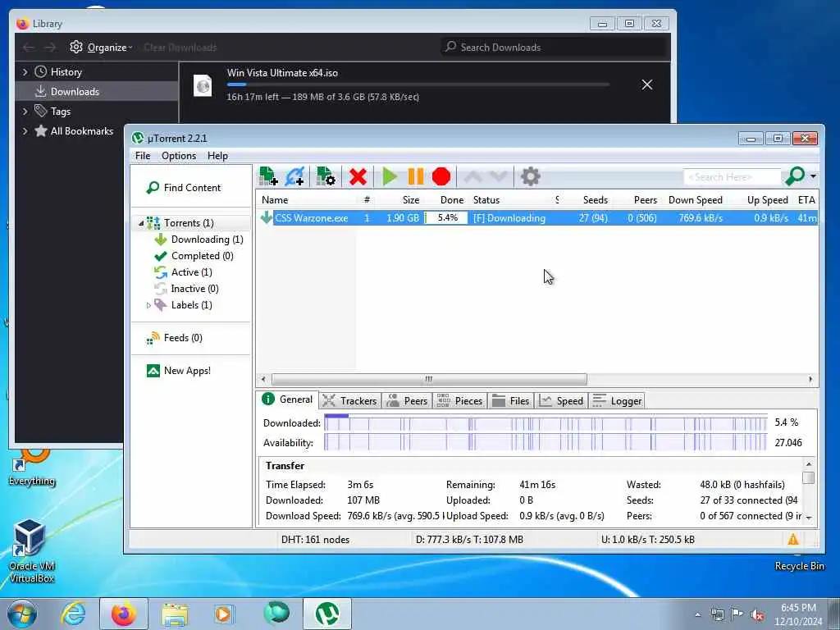This screenshot has width=840, height=630.
Task: Select the Completed (0) category
Action: [202, 256]
